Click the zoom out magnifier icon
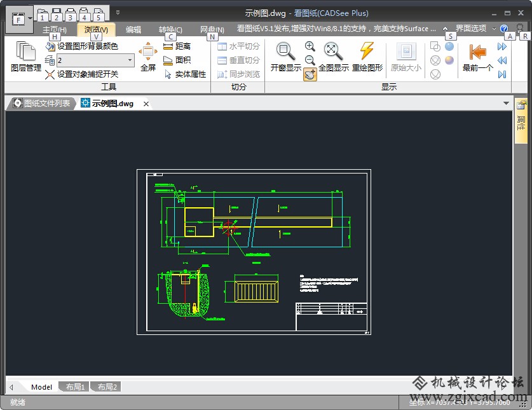 click(x=310, y=60)
